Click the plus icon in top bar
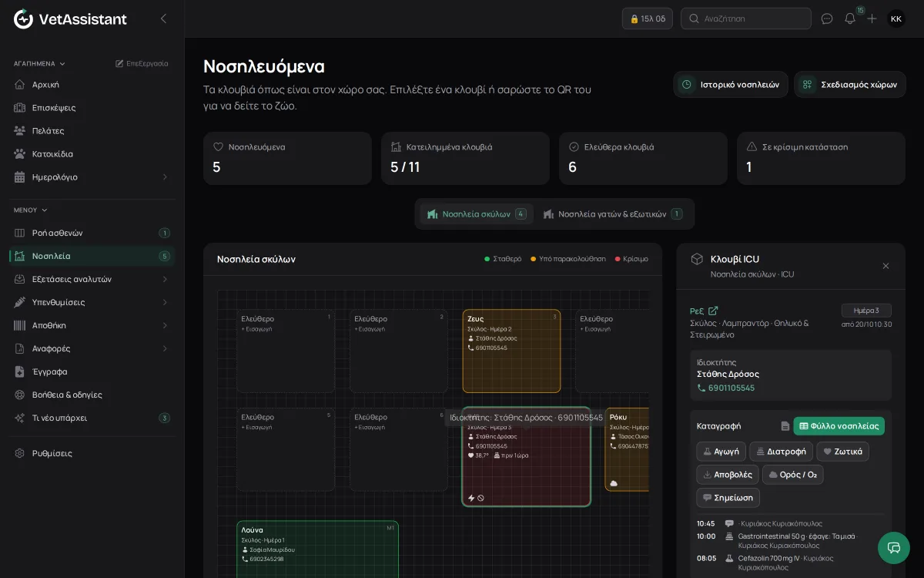Viewport: 924px width, 578px height. [872, 18]
